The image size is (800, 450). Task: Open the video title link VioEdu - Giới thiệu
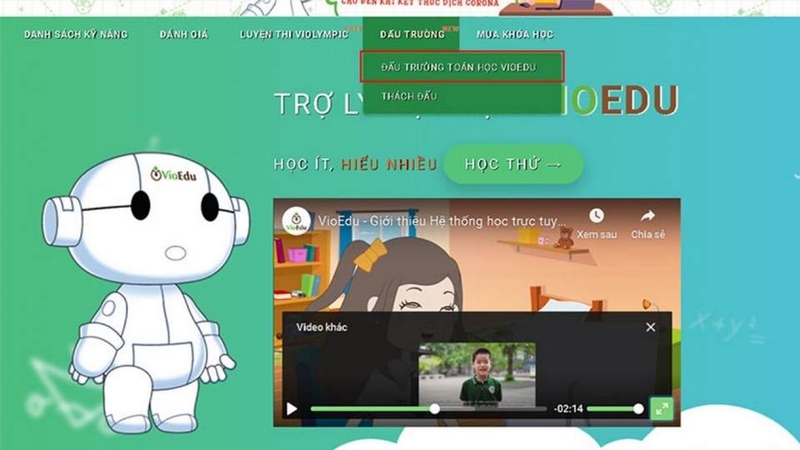click(442, 221)
